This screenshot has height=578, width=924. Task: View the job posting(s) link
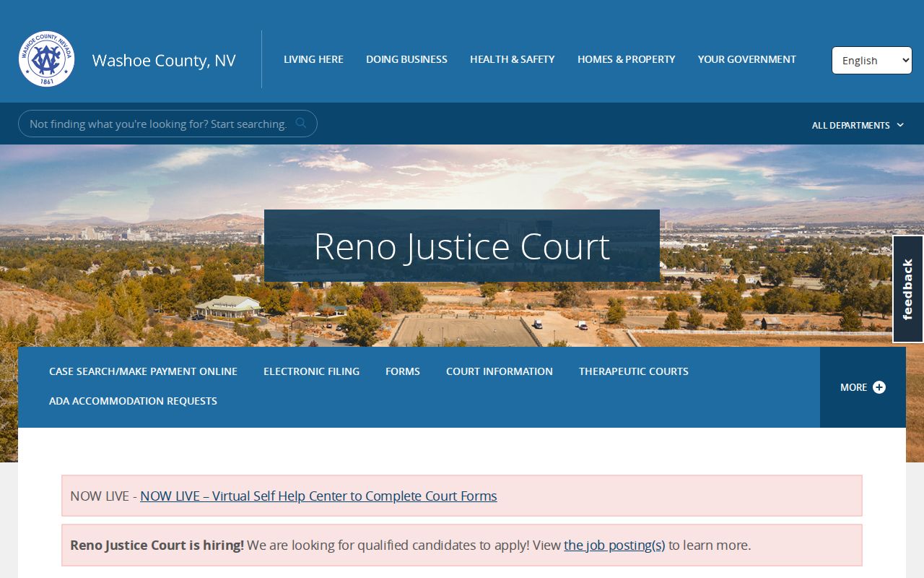(x=614, y=545)
